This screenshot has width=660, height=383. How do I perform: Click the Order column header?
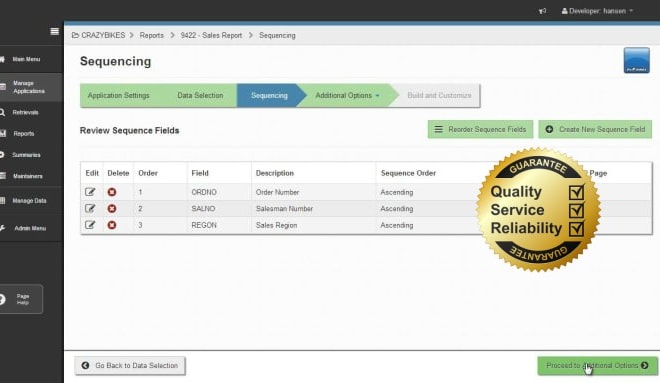point(148,173)
